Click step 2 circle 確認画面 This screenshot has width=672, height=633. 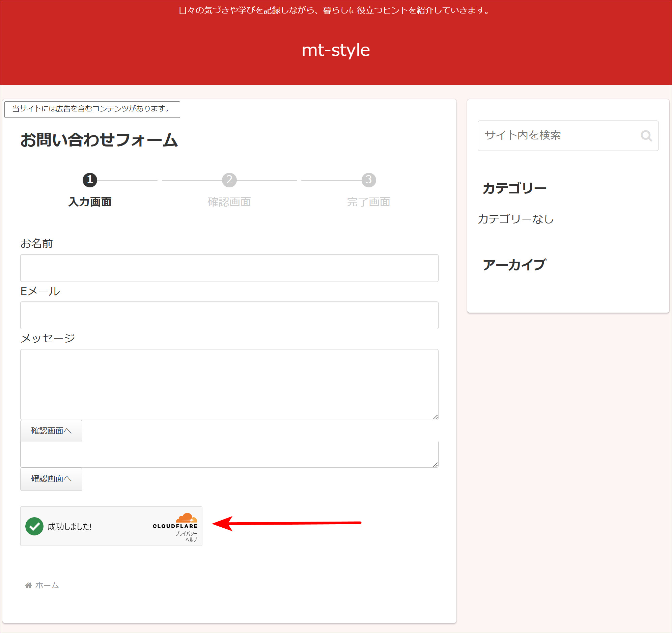tap(229, 180)
